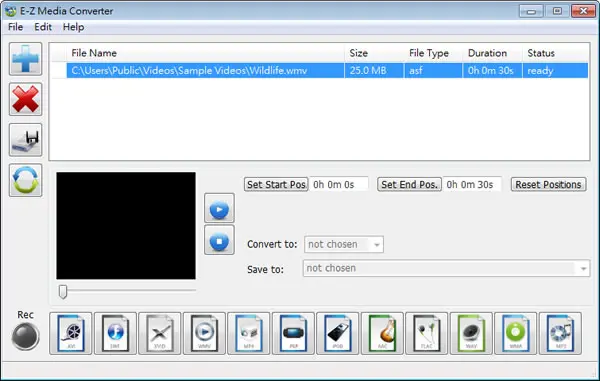This screenshot has height=381, width=600.
Task: Expand the Save to dropdown
Action: click(446, 268)
